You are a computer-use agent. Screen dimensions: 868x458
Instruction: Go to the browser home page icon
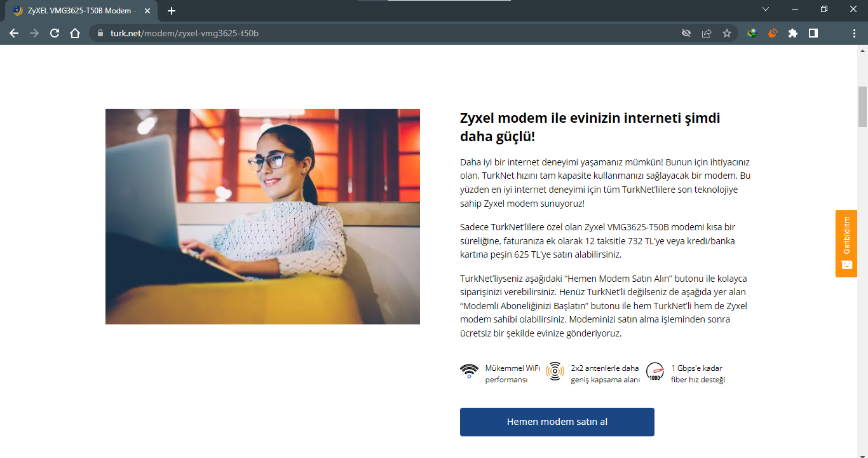(x=75, y=33)
